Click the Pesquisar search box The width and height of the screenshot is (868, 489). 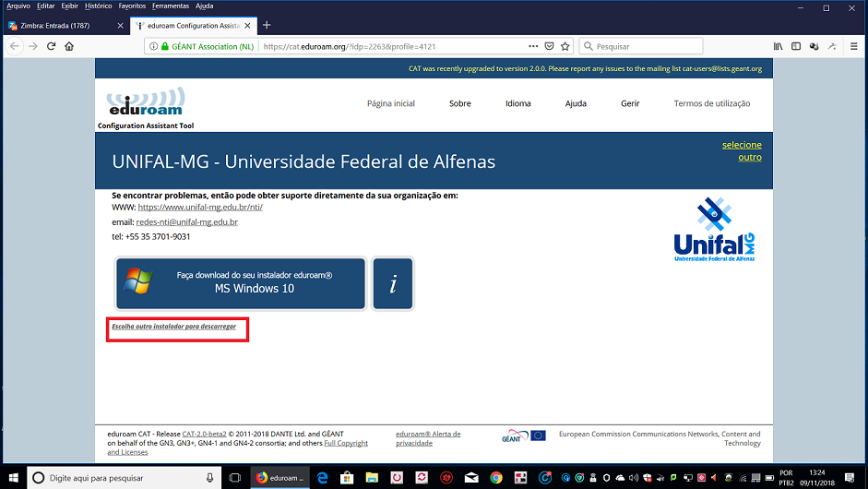pos(641,46)
